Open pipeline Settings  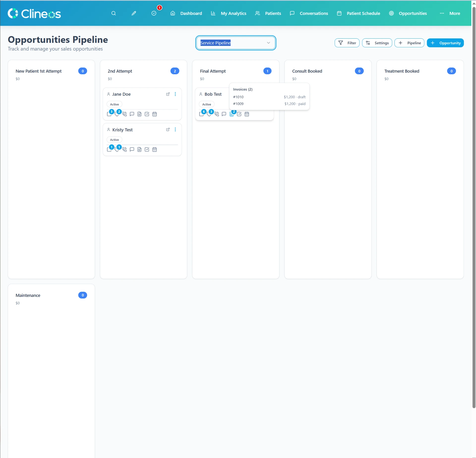tap(377, 43)
